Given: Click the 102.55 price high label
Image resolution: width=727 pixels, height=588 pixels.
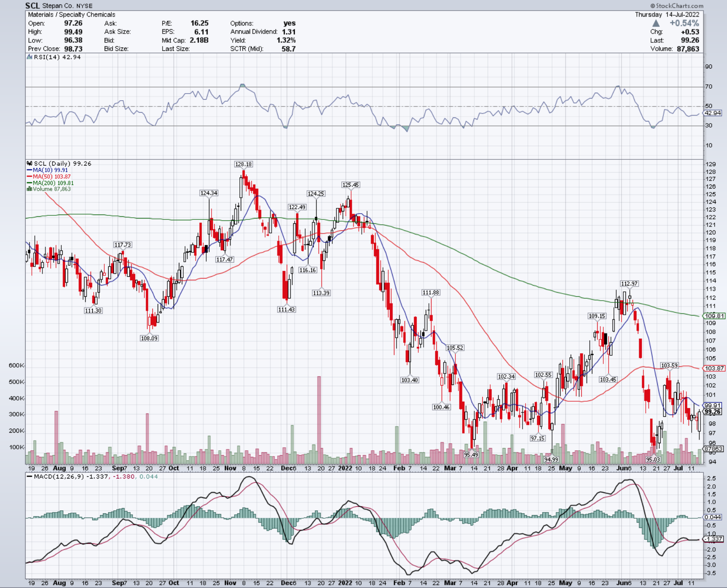Looking at the screenshot, I should tap(544, 375).
